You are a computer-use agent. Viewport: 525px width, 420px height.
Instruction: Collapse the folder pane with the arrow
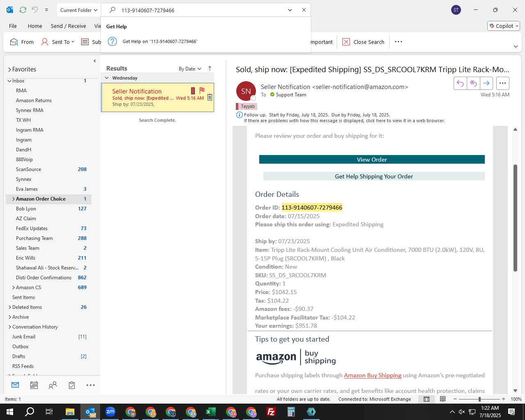[95, 61]
